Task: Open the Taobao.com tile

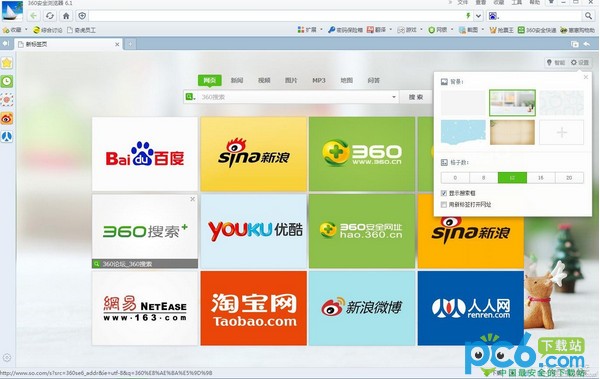Action: click(254, 308)
